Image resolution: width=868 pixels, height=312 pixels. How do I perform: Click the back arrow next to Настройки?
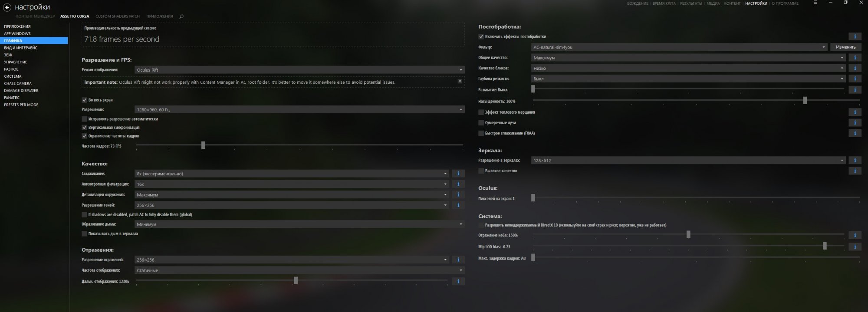point(7,7)
